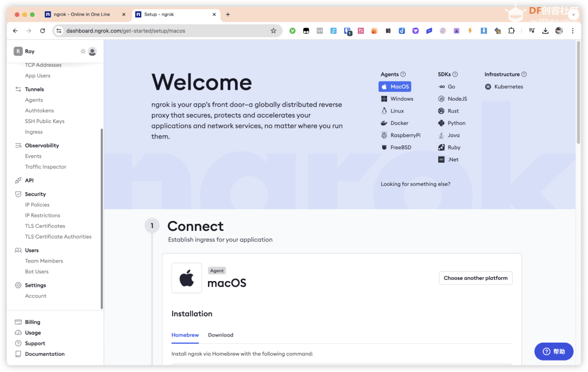Screen dimensions: 588x372
Task: Go back in browser history
Action: 15,31
